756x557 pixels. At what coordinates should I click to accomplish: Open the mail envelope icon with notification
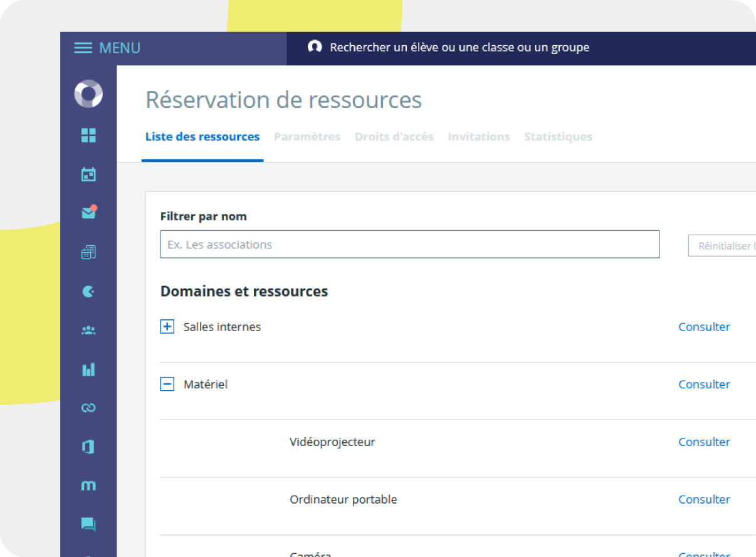[88, 213]
